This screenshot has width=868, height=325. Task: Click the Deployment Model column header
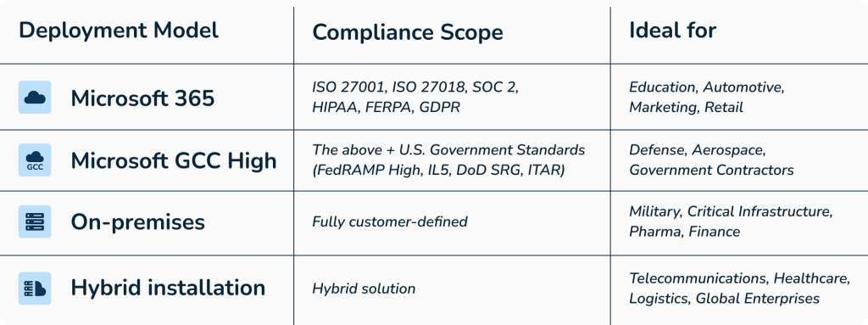pyautogui.click(x=119, y=31)
